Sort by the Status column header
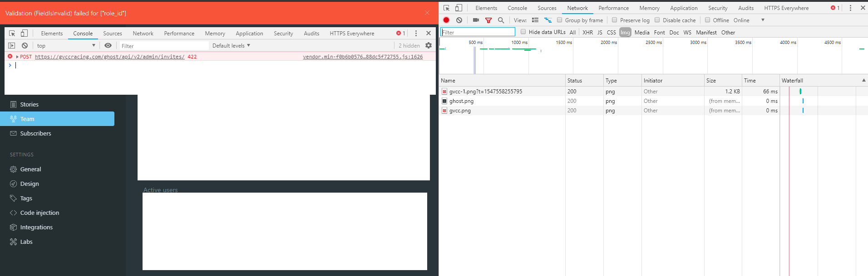 click(584, 80)
